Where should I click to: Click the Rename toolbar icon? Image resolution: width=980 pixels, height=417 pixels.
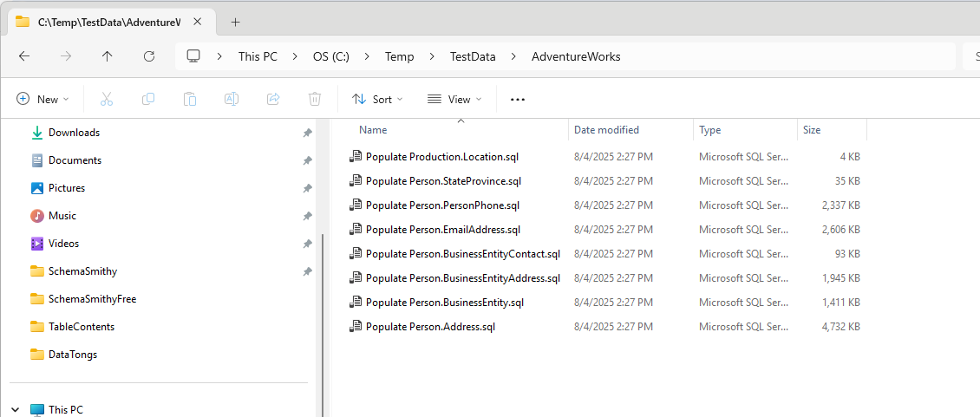coord(232,99)
